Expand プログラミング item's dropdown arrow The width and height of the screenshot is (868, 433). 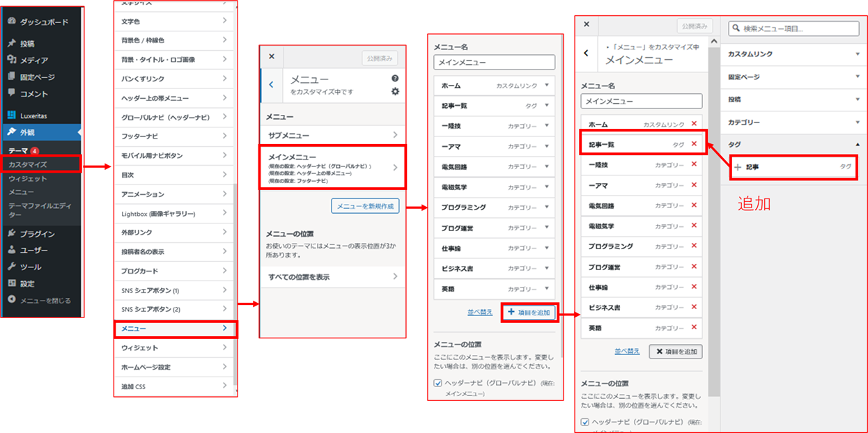[x=547, y=207]
